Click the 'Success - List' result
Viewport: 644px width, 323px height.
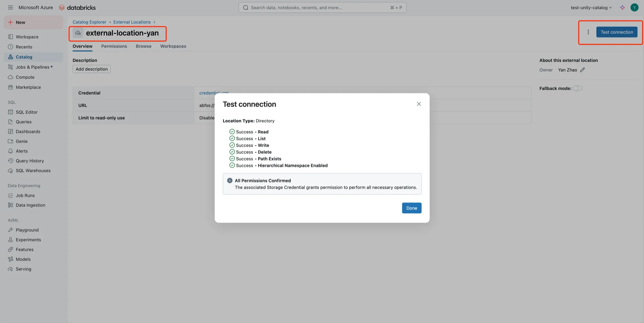[x=248, y=139]
